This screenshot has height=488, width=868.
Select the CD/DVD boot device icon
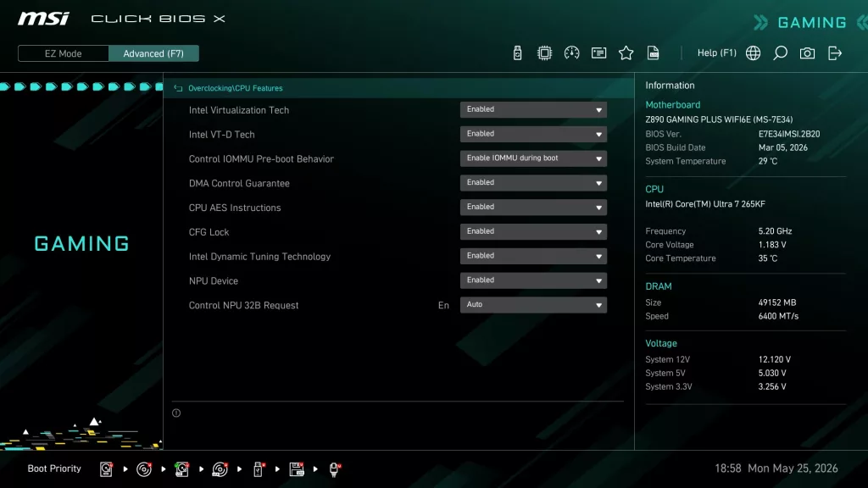(x=144, y=469)
